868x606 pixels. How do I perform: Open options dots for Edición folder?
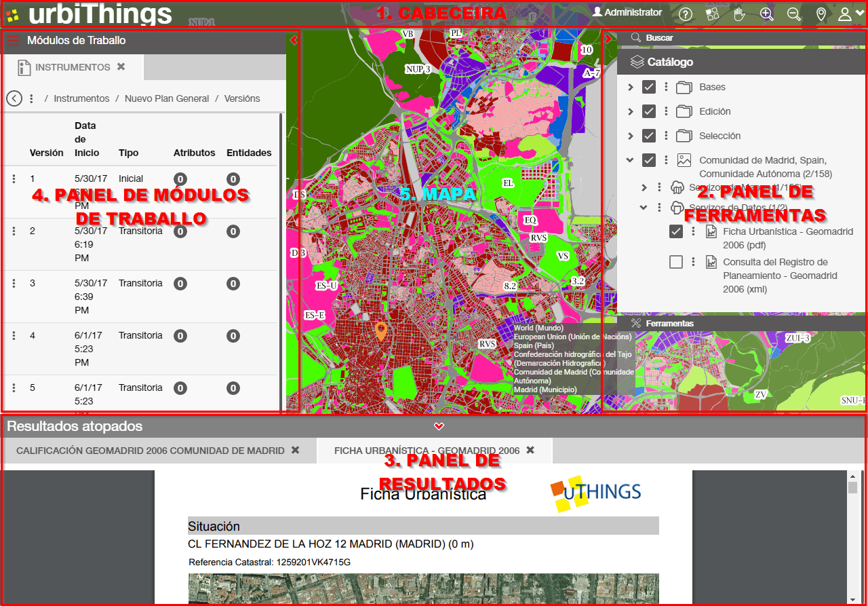[x=666, y=111]
